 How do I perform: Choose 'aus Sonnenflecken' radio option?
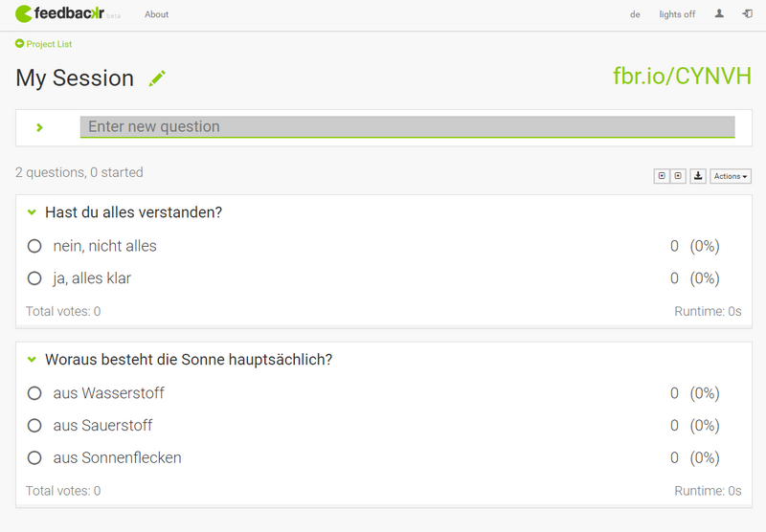[x=34, y=457]
